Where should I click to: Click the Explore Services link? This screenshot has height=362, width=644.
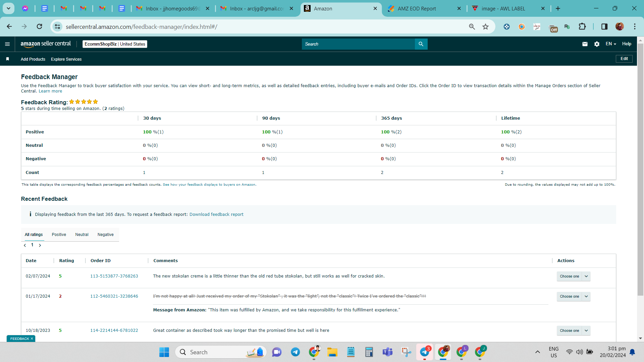coord(66,59)
